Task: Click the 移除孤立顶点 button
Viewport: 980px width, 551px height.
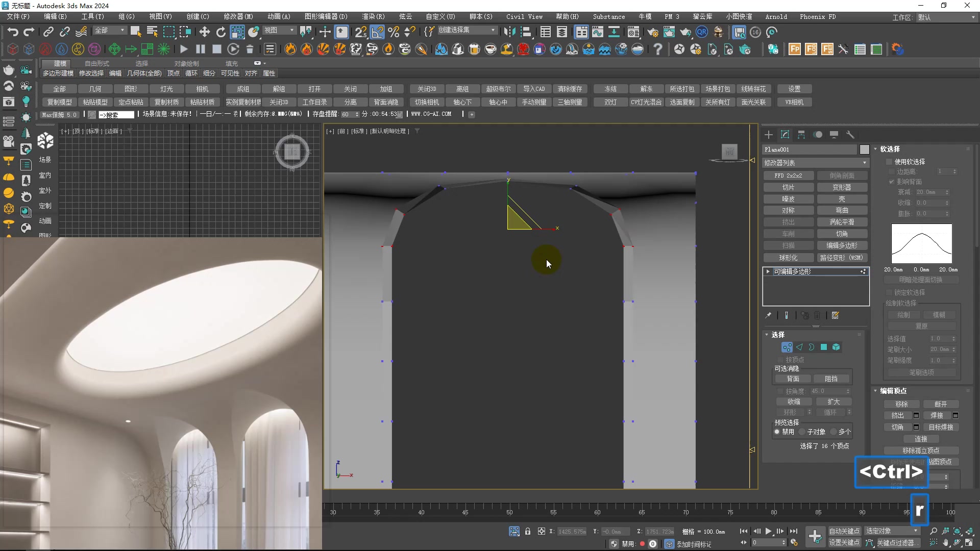Action: point(921,450)
